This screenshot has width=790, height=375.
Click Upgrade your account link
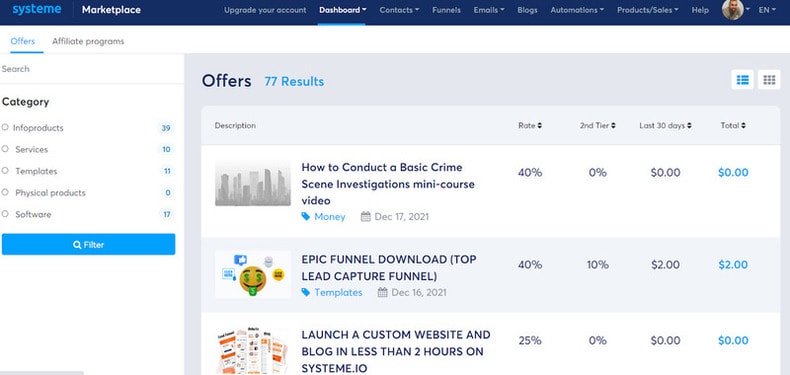coord(265,10)
